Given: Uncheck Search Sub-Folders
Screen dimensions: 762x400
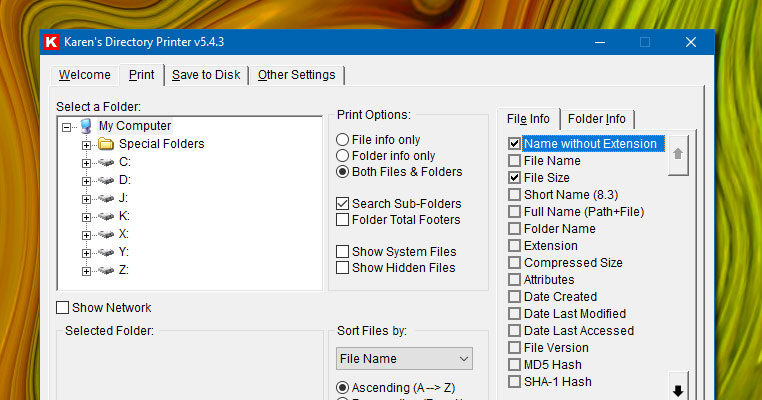Looking at the screenshot, I should 343,204.
